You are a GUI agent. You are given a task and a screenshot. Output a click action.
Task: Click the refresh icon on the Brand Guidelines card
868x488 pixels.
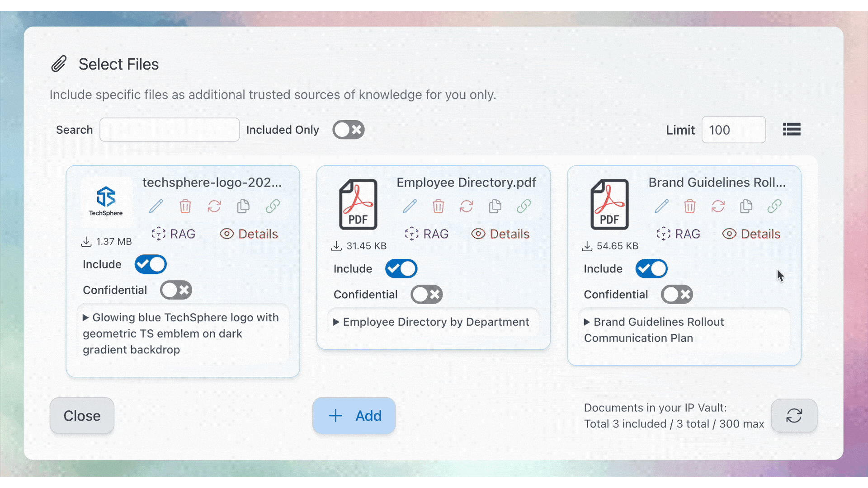(718, 206)
